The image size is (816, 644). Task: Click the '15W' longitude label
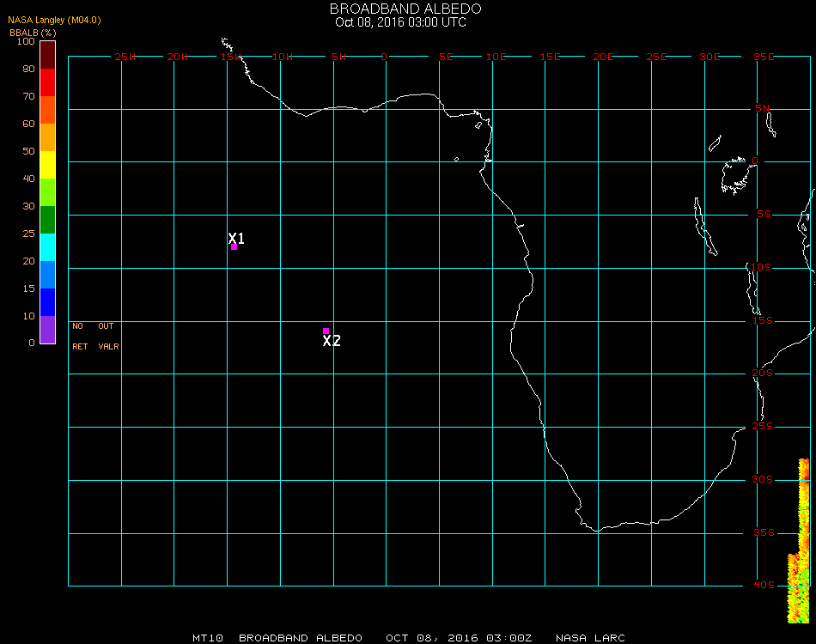point(231,57)
